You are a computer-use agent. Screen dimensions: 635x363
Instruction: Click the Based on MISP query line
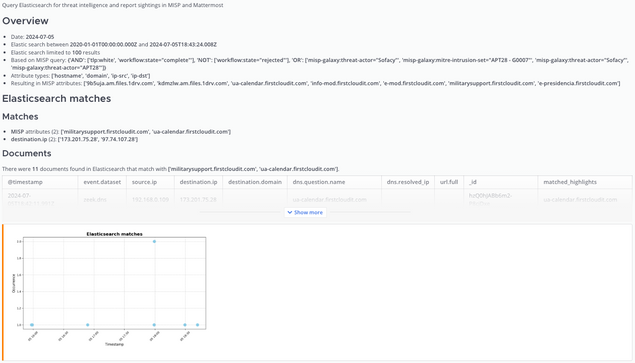pos(319,64)
